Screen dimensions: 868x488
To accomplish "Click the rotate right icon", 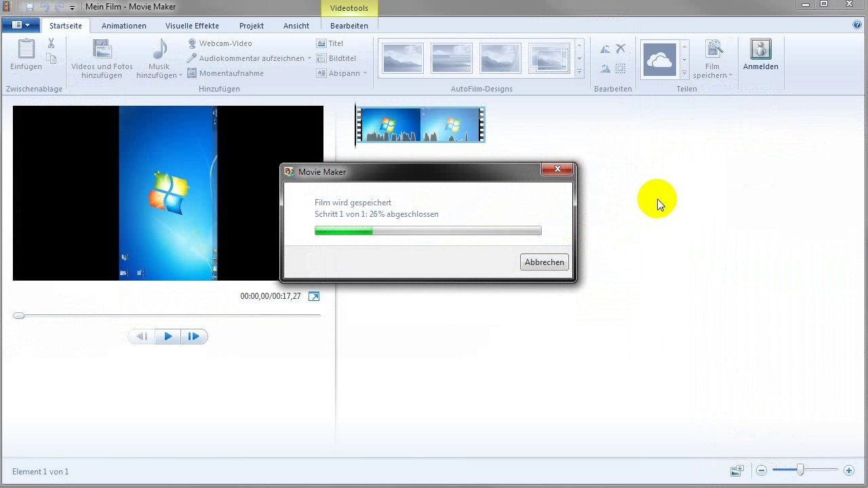I will pos(605,68).
